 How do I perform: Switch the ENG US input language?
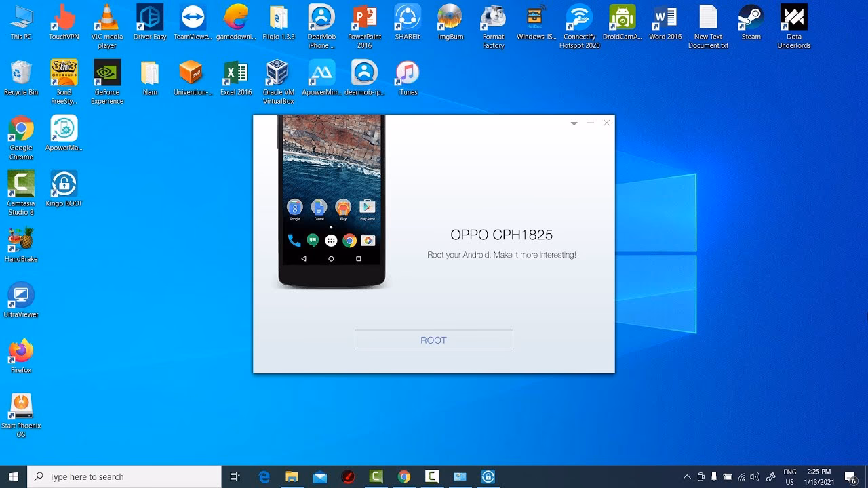(x=790, y=476)
